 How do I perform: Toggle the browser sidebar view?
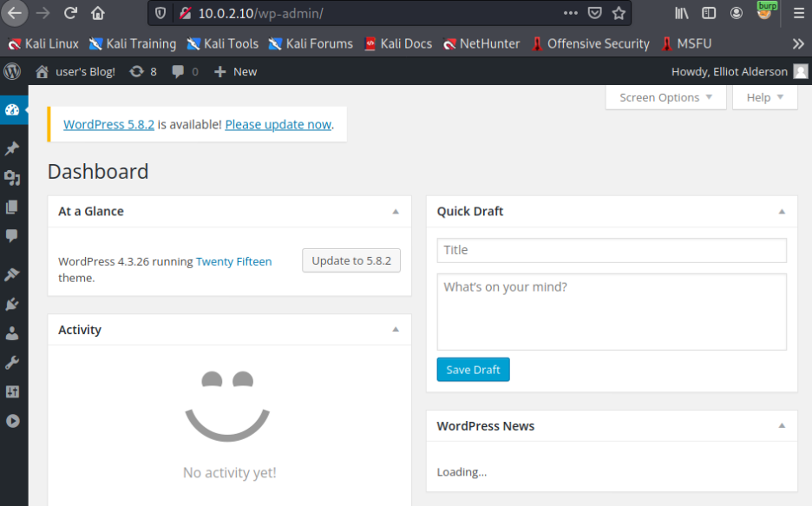pos(709,13)
